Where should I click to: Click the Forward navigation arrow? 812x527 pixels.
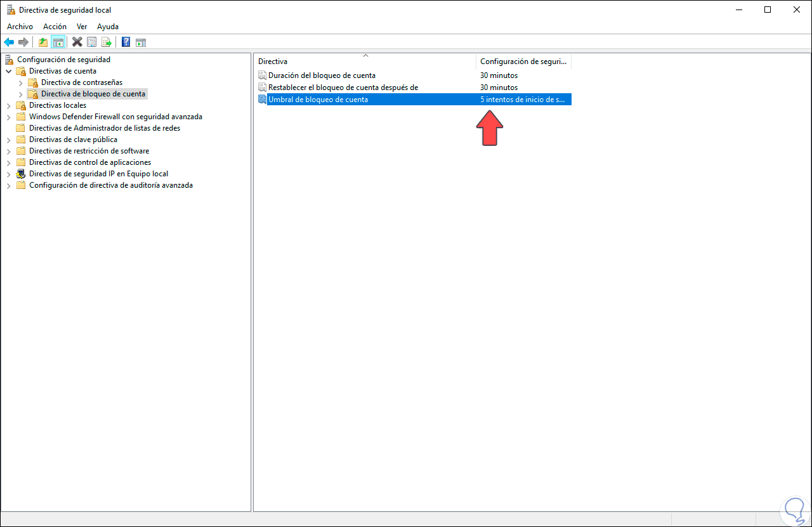(23, 42)
